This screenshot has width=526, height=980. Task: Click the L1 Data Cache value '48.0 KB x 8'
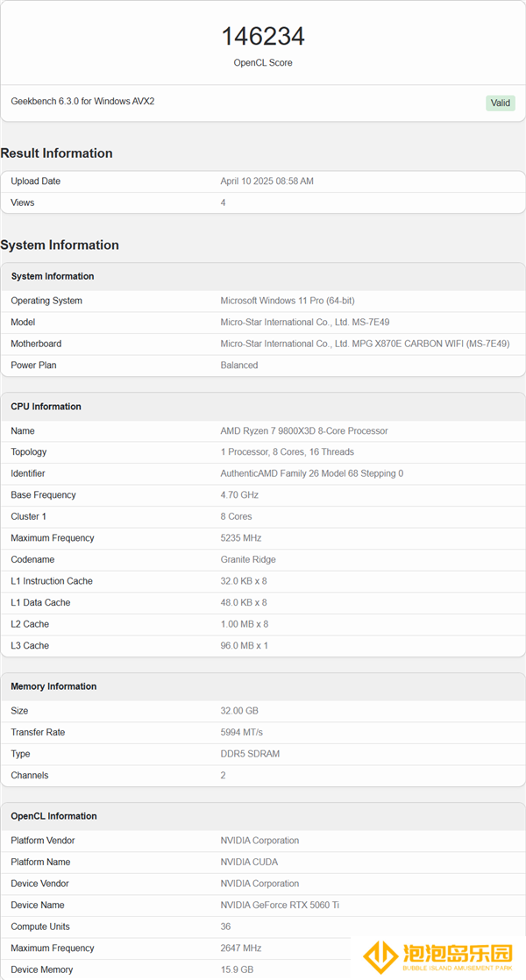(244, 602)
